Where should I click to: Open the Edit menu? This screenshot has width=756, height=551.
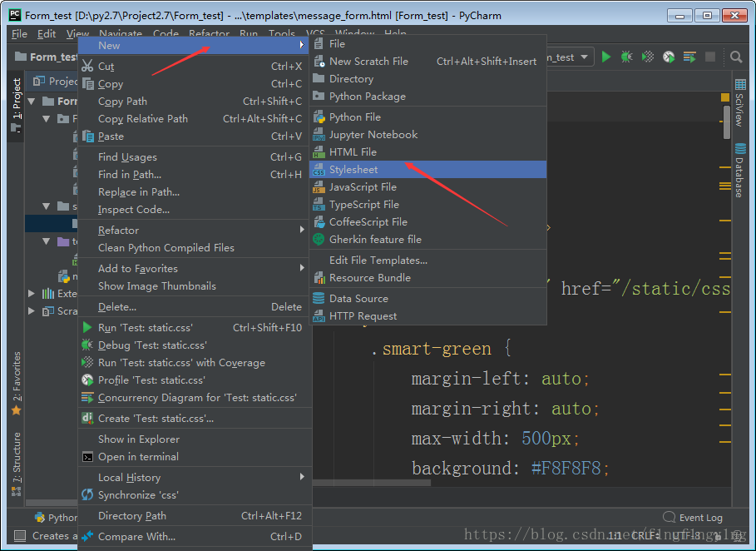[x=47, y=34]
